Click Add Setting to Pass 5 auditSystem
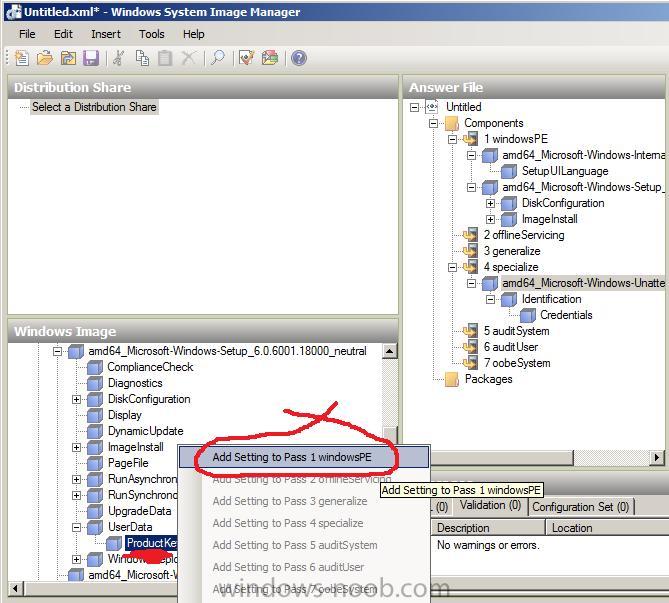 coord(295,545)
